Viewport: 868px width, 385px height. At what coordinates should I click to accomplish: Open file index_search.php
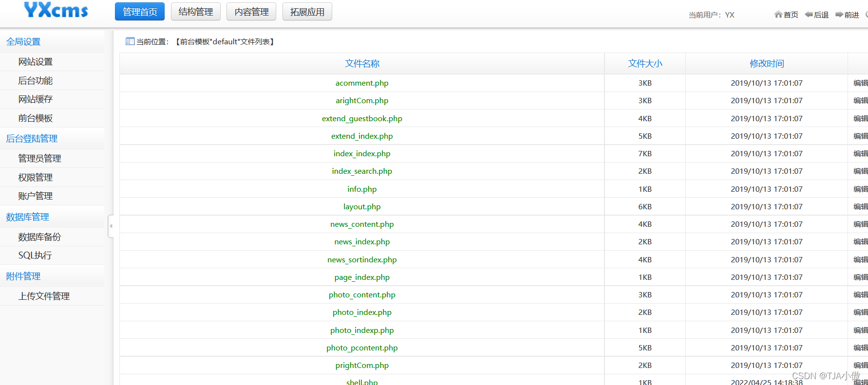pyautogui.click(x=362, y=171)
